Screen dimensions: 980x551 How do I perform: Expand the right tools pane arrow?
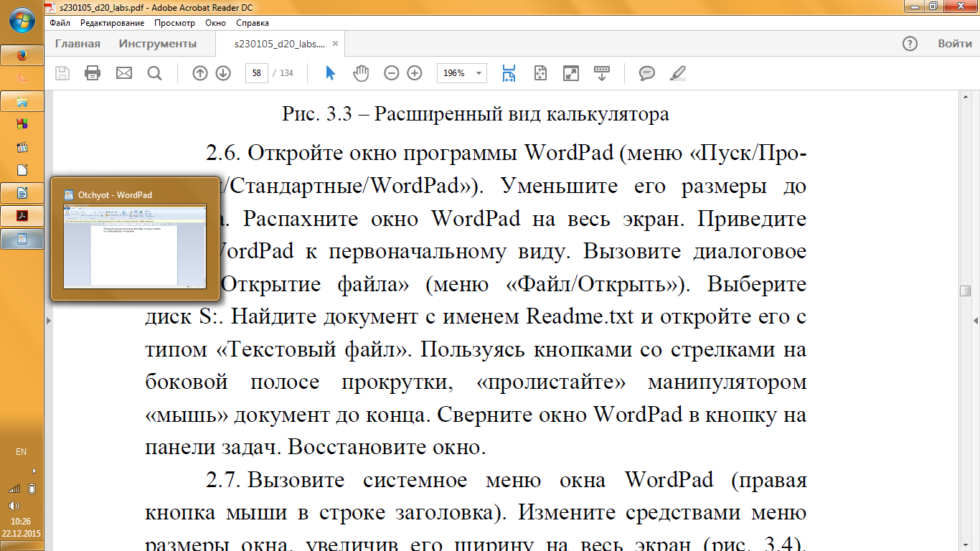click(x=976, y=320)
